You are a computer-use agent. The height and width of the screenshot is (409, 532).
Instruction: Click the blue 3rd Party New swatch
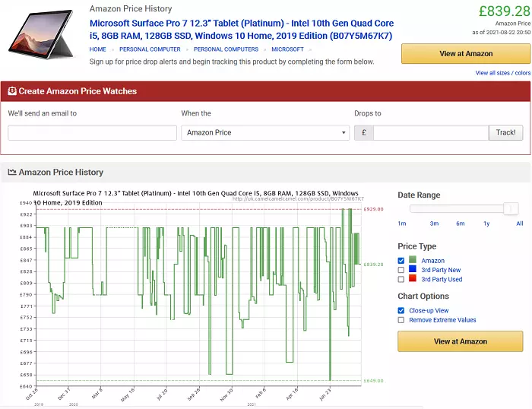(413, 269)
